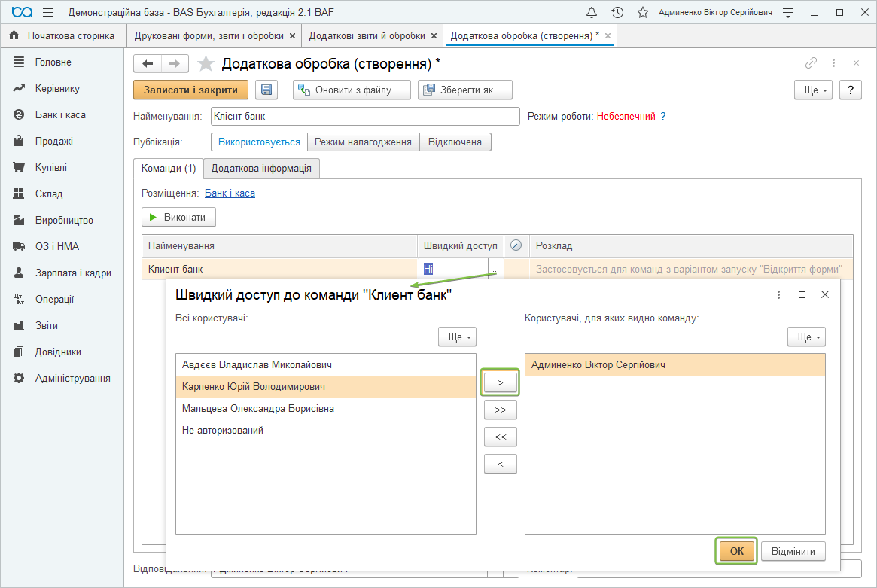877x588 pixels.
Task: Select the Режим налагодження publication option
Action: (x=363, y=142)
